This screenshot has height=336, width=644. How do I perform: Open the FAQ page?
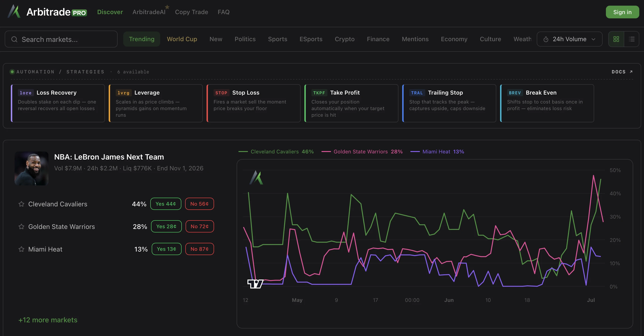[223, 12]
